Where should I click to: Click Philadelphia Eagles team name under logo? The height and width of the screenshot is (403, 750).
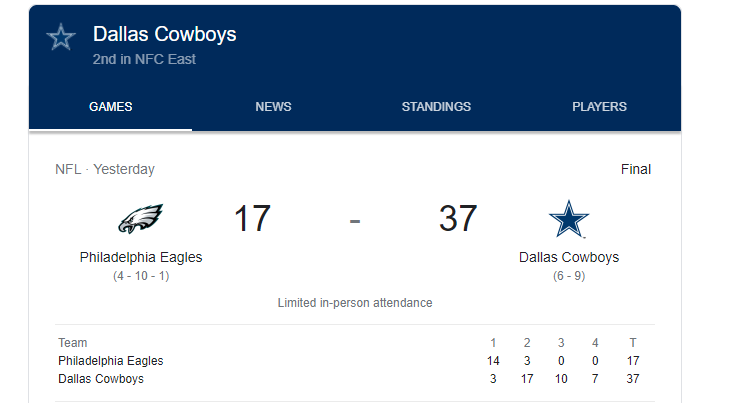(141, 257)
